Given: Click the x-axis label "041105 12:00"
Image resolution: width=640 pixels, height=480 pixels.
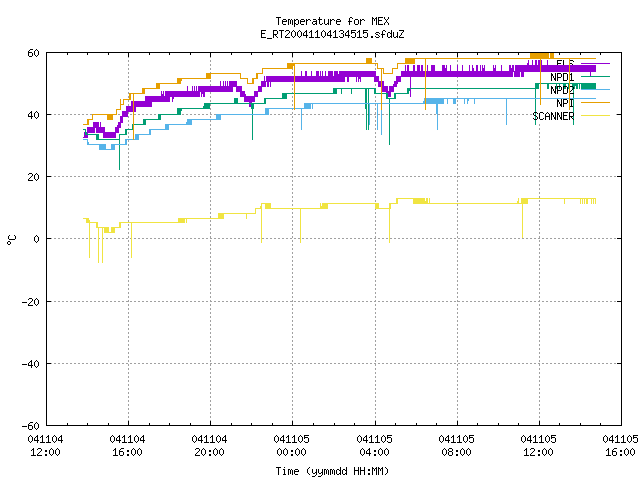Looking at the screenshot, I should [538, 446].
